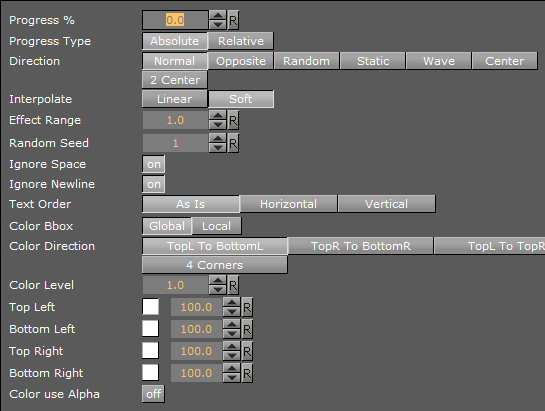The image size is (545, 411).
Task: Open Top Right color swatch
Action: (151, 350)
